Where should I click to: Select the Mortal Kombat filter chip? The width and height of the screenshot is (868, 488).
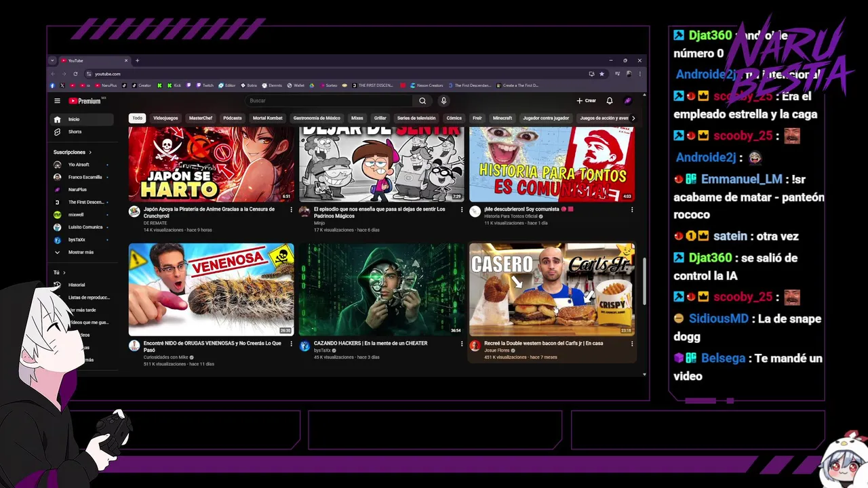(267, 118)
